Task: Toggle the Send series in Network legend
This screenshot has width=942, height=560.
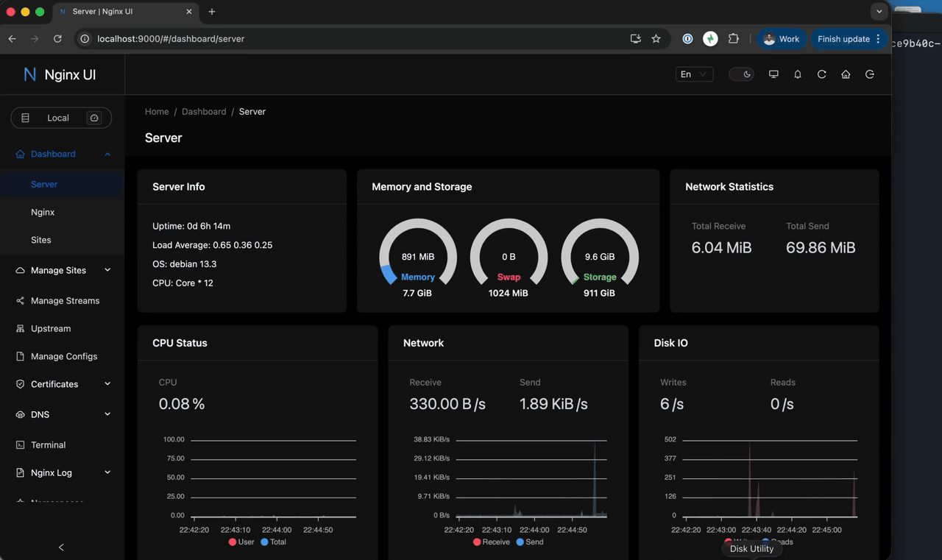Action: coord(530,542)
